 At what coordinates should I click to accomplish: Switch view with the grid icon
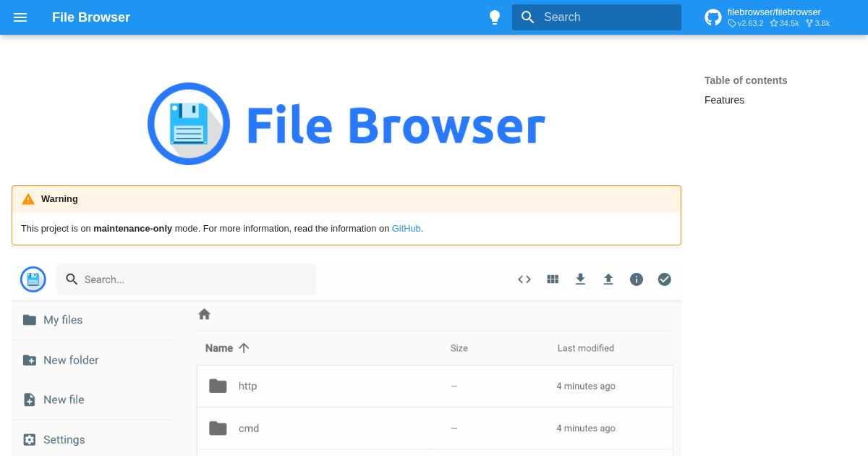pos(553,279)
